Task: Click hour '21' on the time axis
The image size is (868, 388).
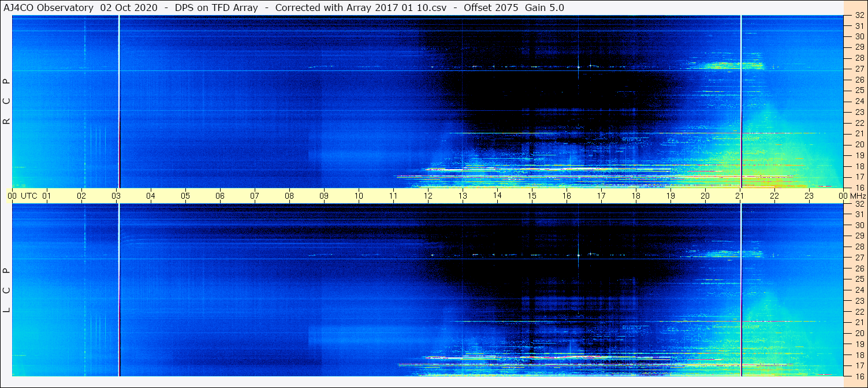Action: click(x=740, y=196)
